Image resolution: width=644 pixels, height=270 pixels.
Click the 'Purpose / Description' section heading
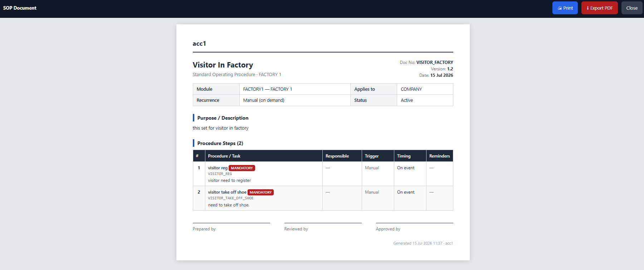[x=223, y=118]
